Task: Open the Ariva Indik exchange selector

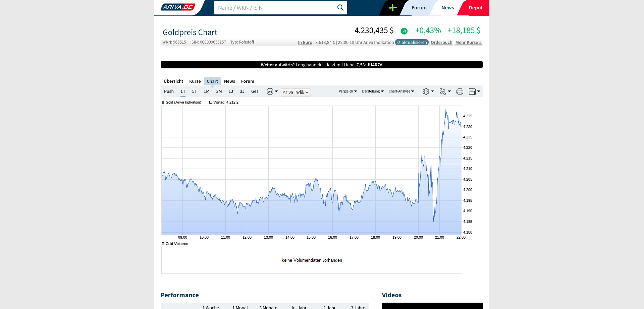Action: (295, 92)
